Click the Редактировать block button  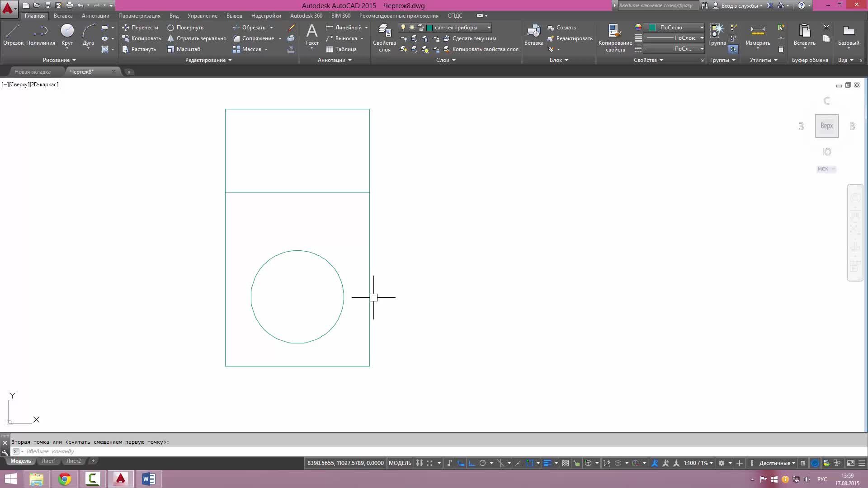pyautogui.click(x=570, y=38)
